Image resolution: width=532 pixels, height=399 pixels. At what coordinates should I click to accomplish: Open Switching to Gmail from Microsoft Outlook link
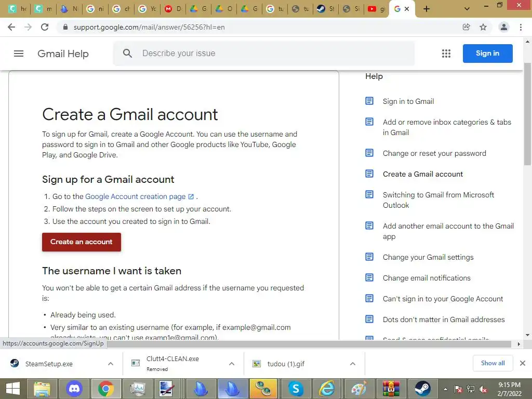pyautogui.click(x=438, y=200)
